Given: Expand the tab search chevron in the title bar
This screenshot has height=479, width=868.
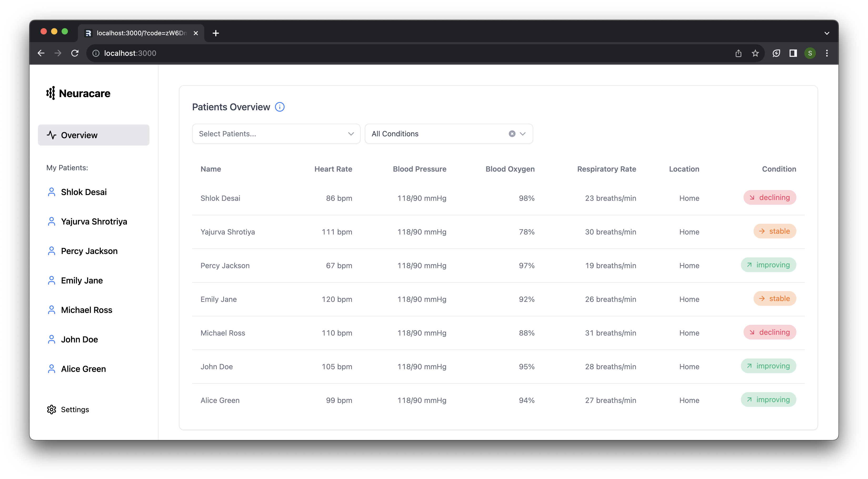Looking at the screenshot, I should pos(827,33).
